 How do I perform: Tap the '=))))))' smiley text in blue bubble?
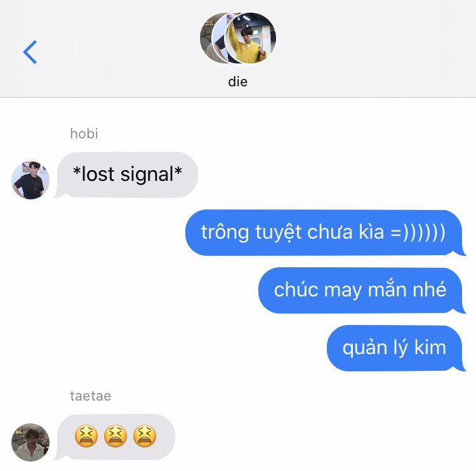pos(418,232)
